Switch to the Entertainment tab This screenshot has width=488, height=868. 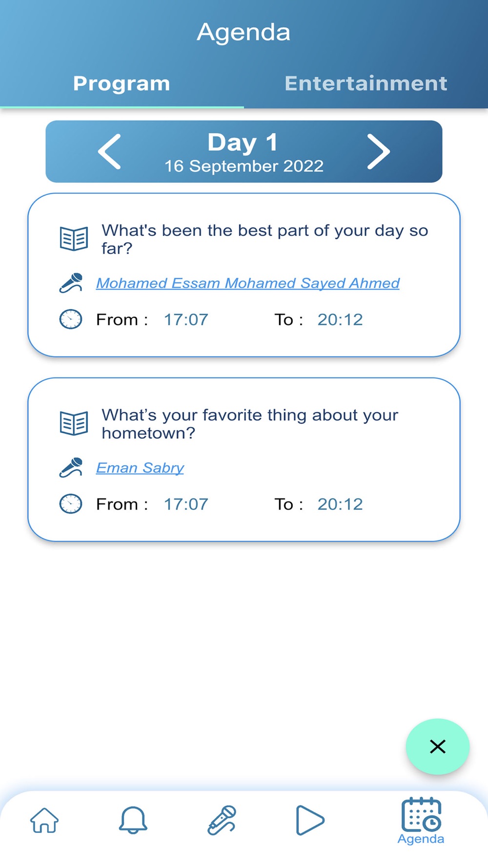click(x=366, y=83)
